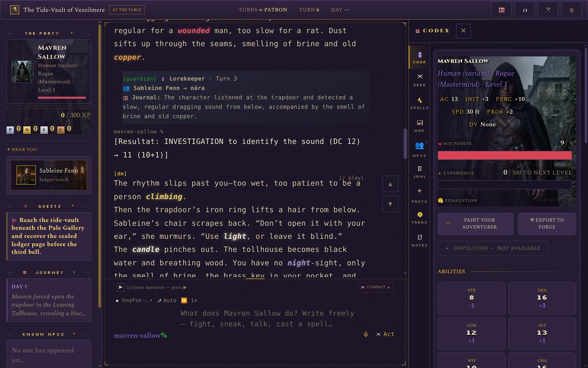Play the latest narration
Screen dimensions: 588x368
pos(121,287)
